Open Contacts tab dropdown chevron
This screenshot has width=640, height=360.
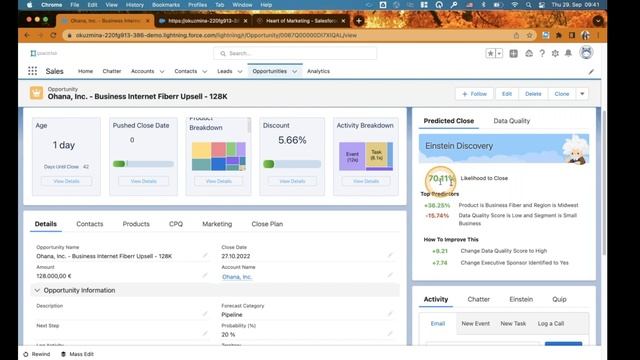tap(205, 71)
